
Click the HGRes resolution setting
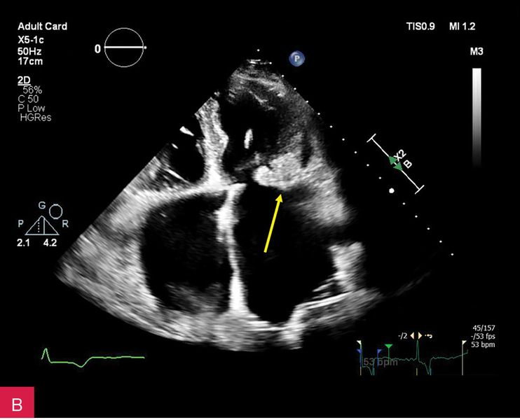pyautogui.click(x=36, y=118)
